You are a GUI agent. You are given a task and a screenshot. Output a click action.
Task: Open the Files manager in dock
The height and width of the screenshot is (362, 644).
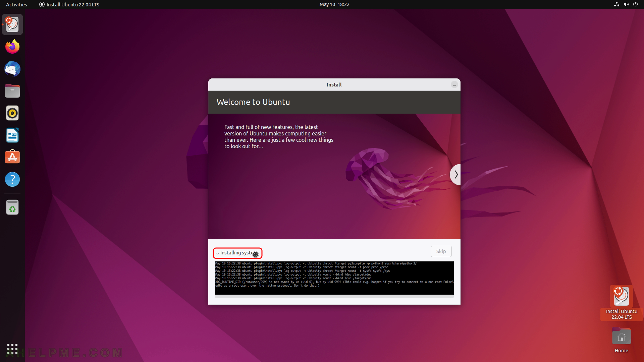12,91
